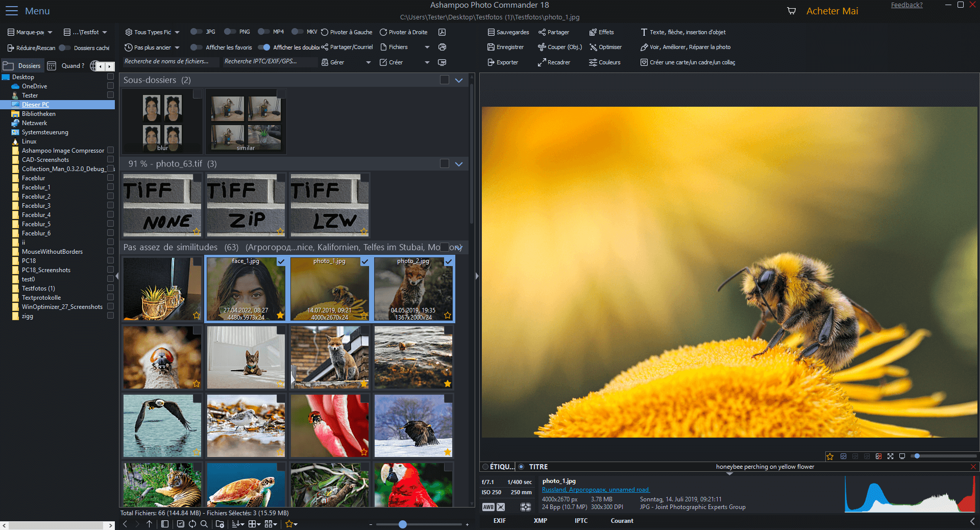Viewport: 980px width, 530px height.
Task: Open the XMP tab
Action: tap(540, 521)
